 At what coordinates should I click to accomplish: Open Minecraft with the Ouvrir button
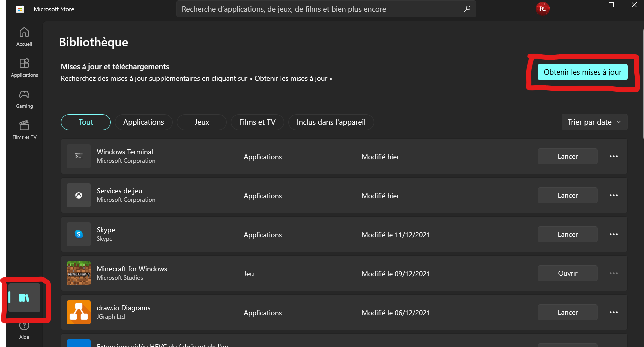(x=568, y=273)
